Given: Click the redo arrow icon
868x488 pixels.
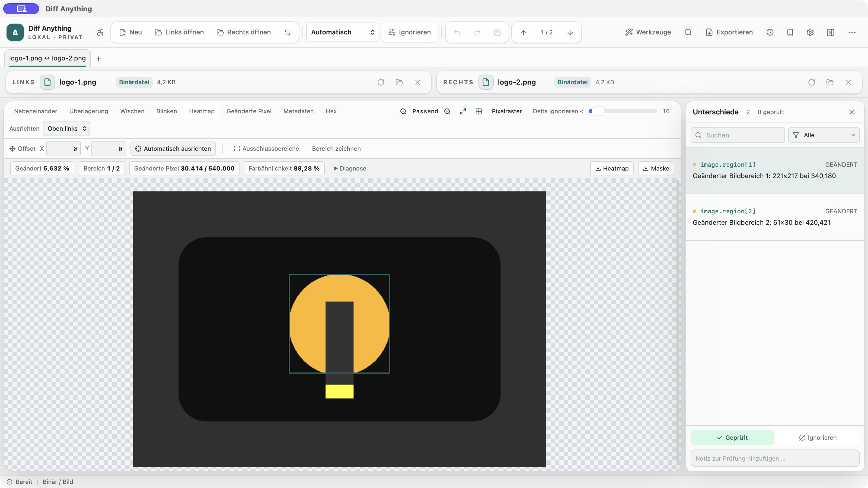Looking at the screenshot, I should click(477, 32).
